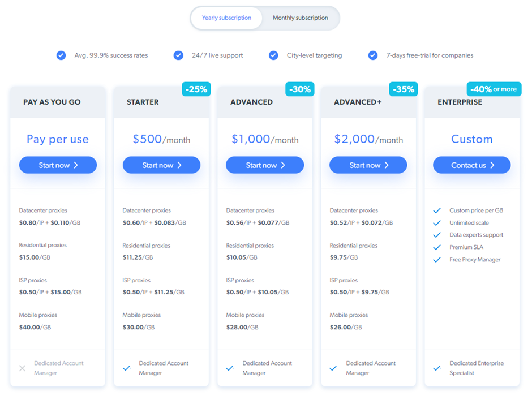Click the chevron arrow in Starter's Start now button
Screen dimensions: 532x404
coord(179,165)
